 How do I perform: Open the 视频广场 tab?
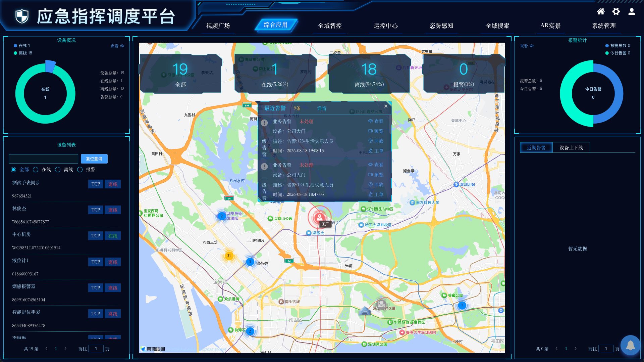click(218, 26)
